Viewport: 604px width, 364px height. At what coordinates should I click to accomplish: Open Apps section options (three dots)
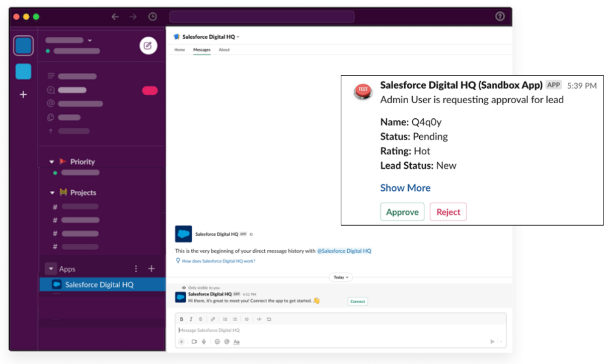click(x=135, y=269)
